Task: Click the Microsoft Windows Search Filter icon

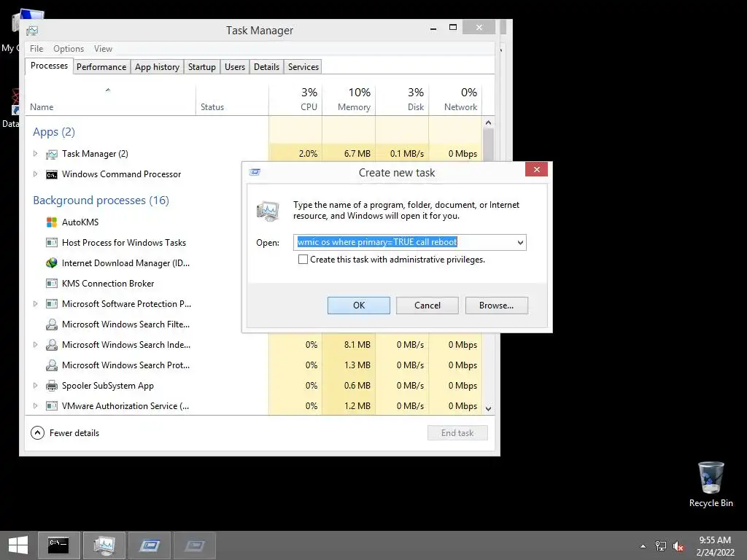Action: pyautogui.click(x=52, y=324)
